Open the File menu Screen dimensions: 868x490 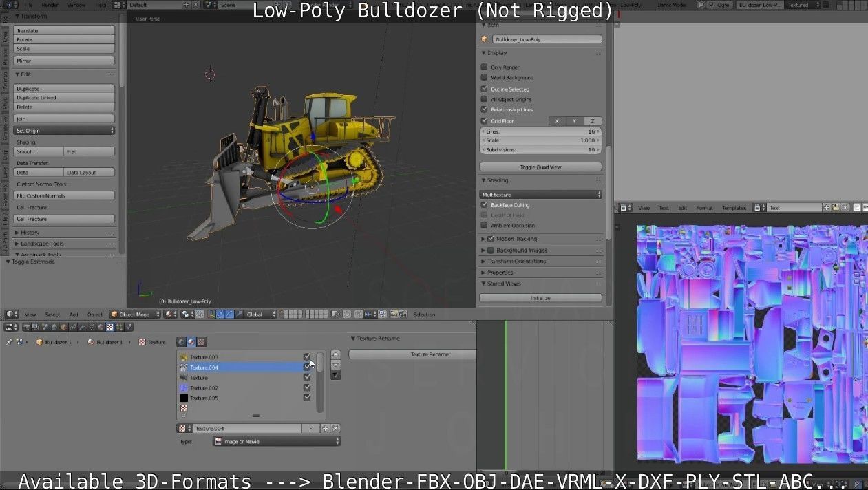coord(28,5)
